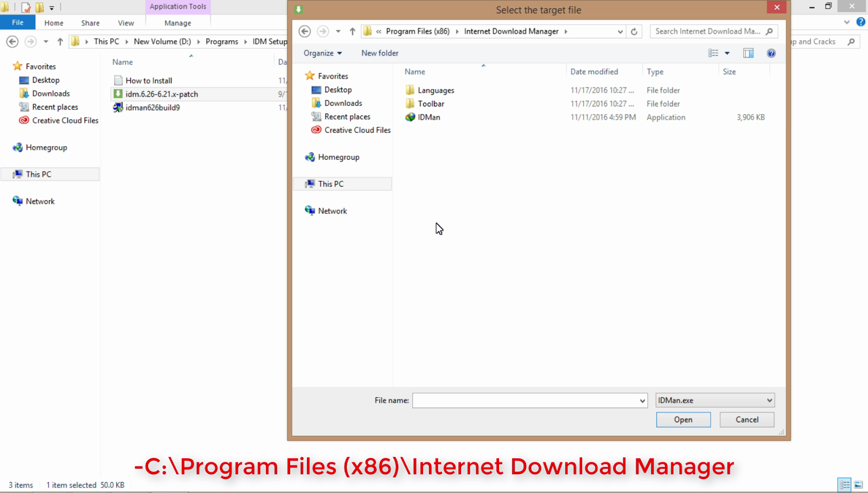Click the refresh icon beside the address bar
This screenshot has height=493, width=868.
pyautogui.click(x=634, y=31)
